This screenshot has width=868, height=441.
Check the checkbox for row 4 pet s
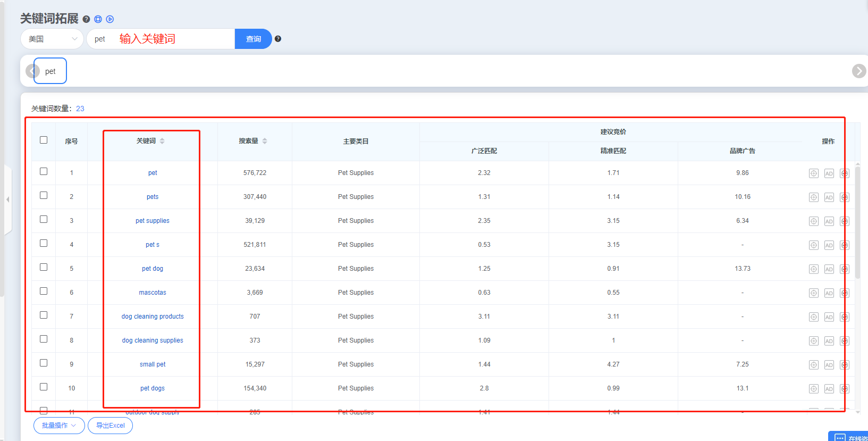pos(44,243)
